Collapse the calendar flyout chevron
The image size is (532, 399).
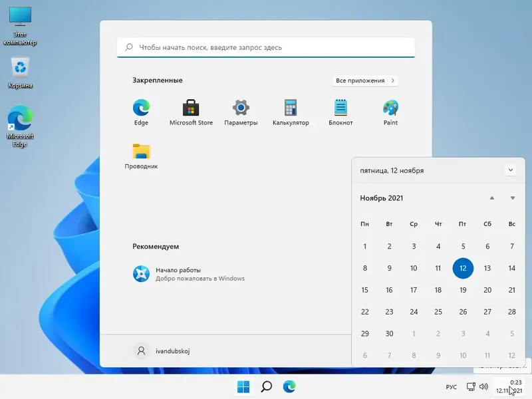[511, 170]
